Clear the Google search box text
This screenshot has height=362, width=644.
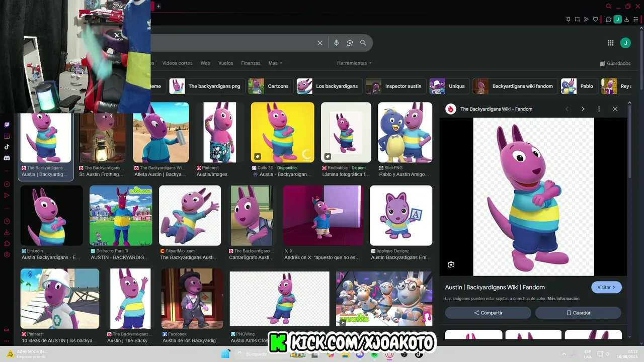[x=319, y=43]
